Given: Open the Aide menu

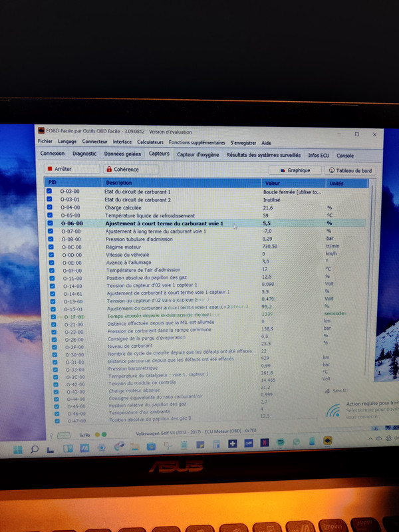Looking at the screenshot, I should pyautogui.click(x=266, y=143).
